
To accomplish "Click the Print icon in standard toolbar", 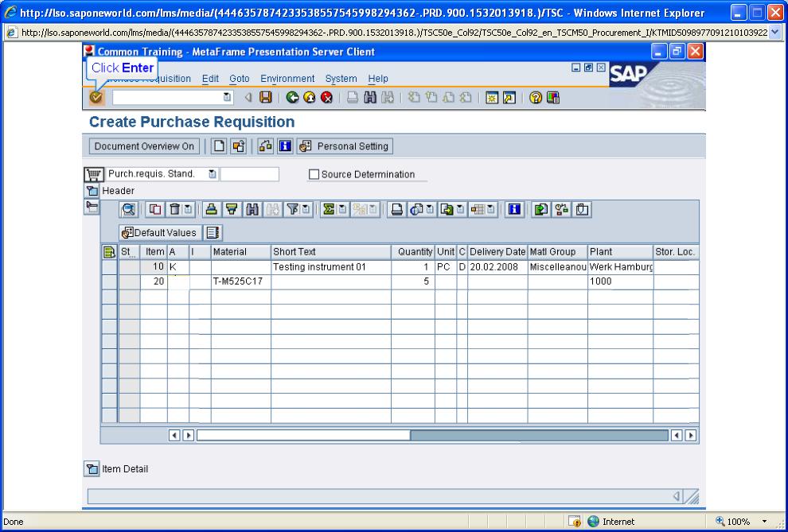I will [x=353, y=97].
